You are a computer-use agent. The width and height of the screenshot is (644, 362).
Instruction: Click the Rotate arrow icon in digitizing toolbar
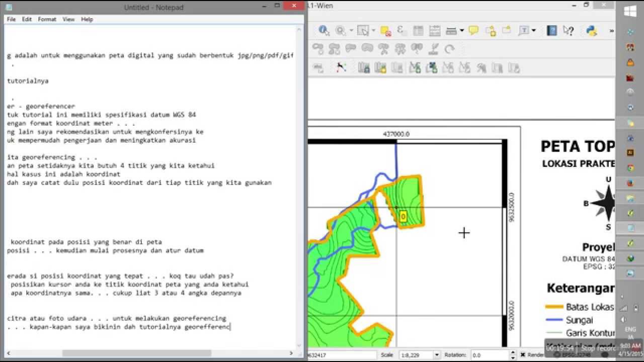450,49
